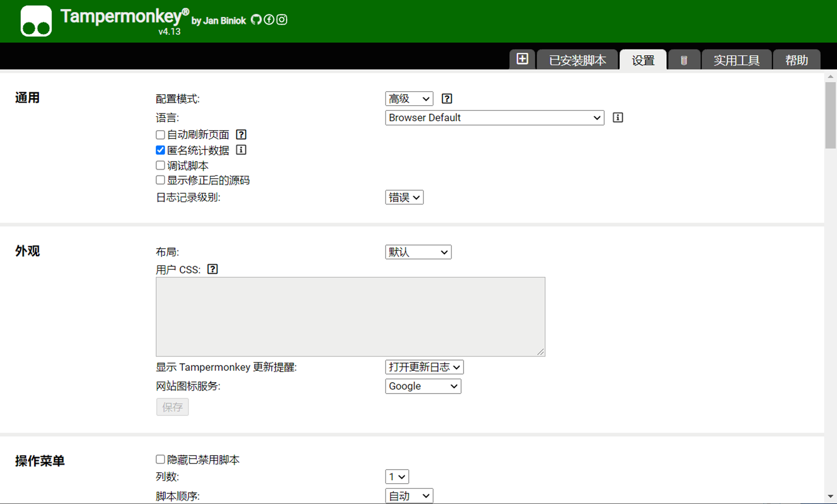Switch to the 已安装脚本 tab
This screenshot has width=837, height=504.
577,60
